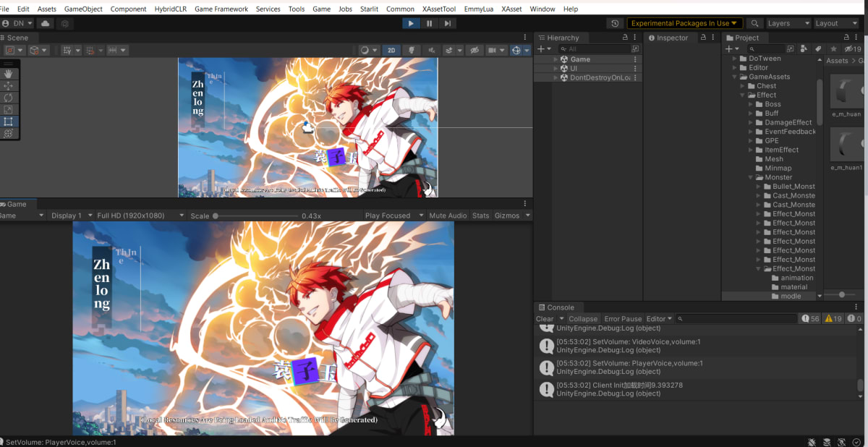Screen dimensions: 868x447
Task: Open Play Focused dropdown
Action: pos(394,216)
